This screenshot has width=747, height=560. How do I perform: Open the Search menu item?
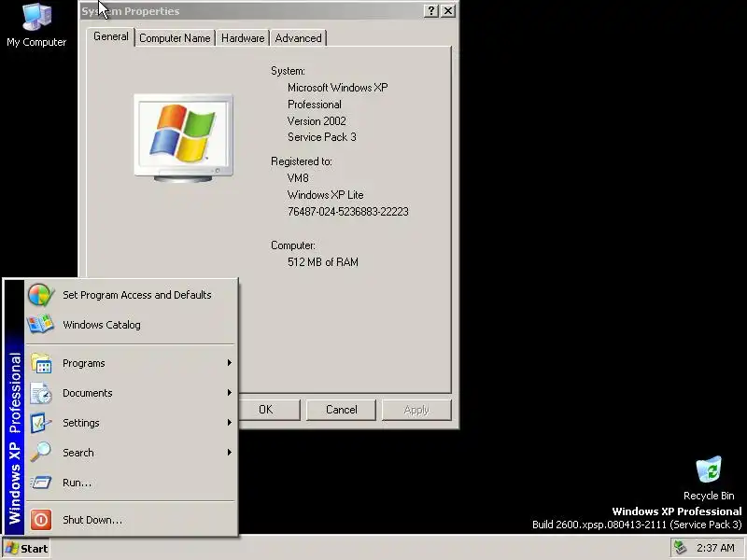click(131, 453)
